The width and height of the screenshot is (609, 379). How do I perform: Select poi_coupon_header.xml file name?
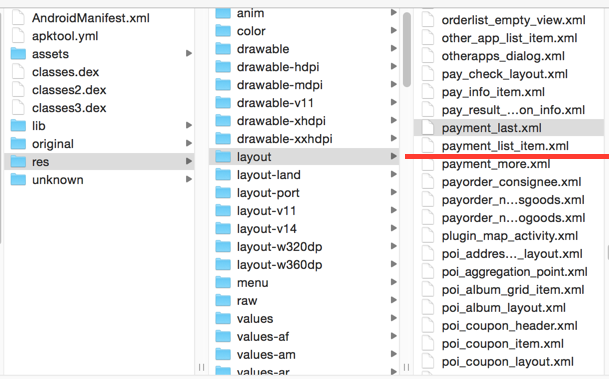tap(509, 326)
